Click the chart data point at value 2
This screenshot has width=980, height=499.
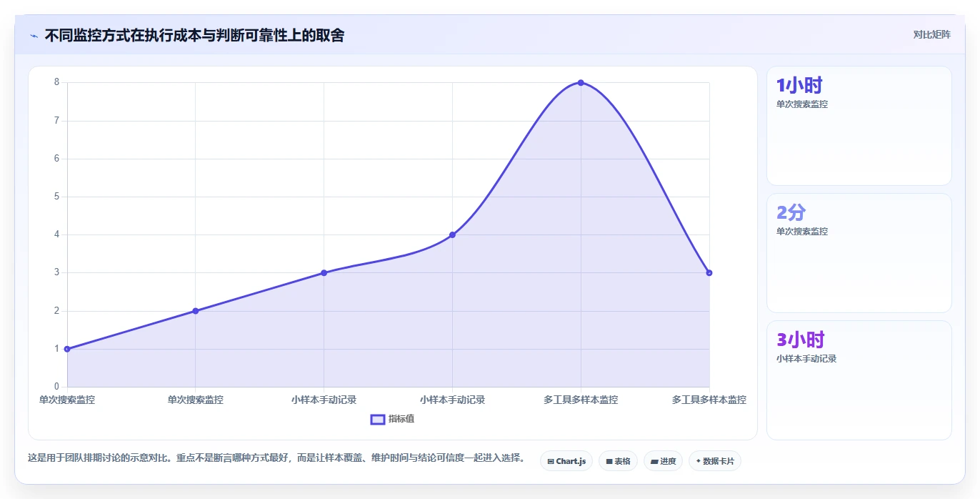(196, 311)
